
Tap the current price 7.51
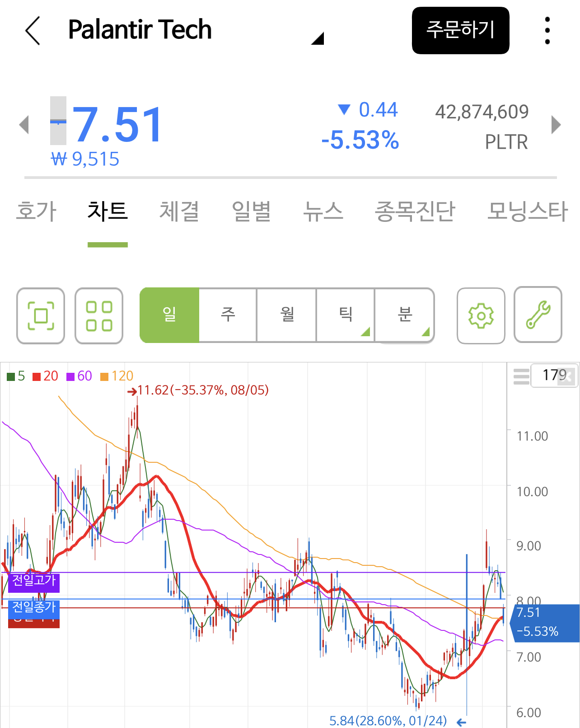117,125
